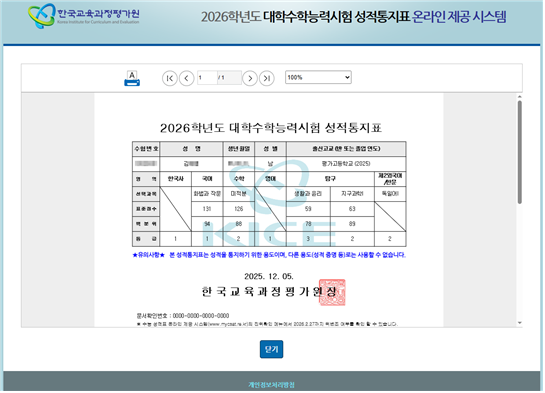Jump to the last page button
Image resolution: width=545 pixels, height=393 pixels.
click(267, 79)
